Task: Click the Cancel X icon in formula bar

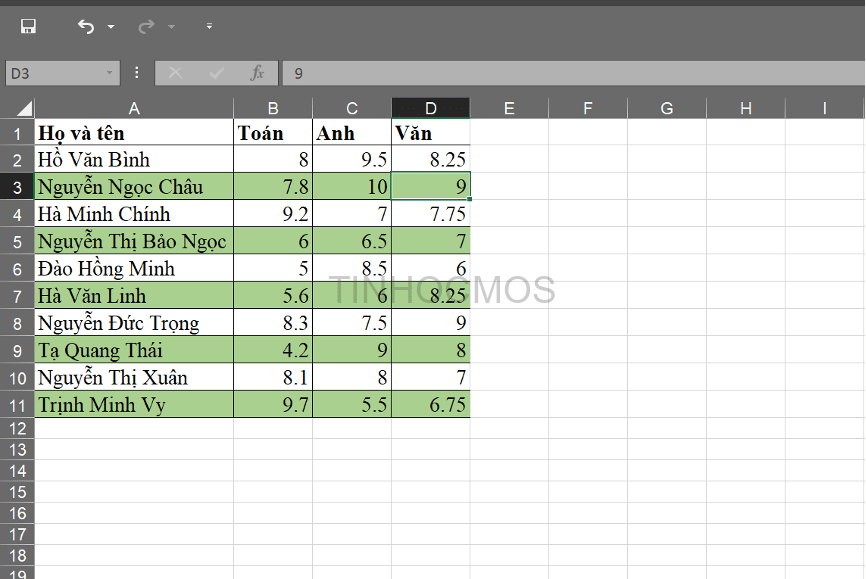Action: coord(176,73)
